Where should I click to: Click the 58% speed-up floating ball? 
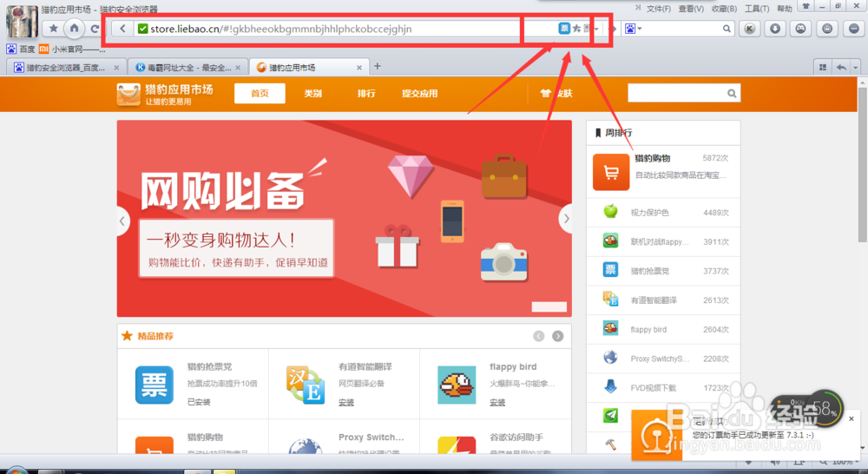pos(825,409)
